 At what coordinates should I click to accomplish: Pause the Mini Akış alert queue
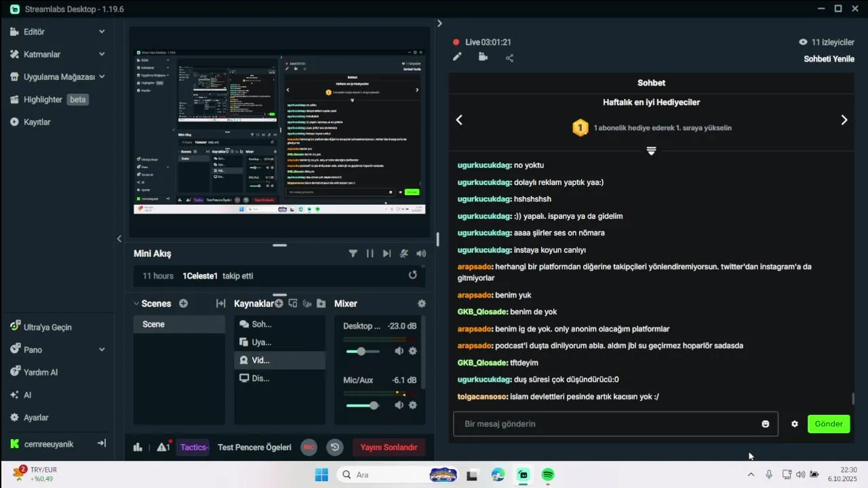(370, 253)
